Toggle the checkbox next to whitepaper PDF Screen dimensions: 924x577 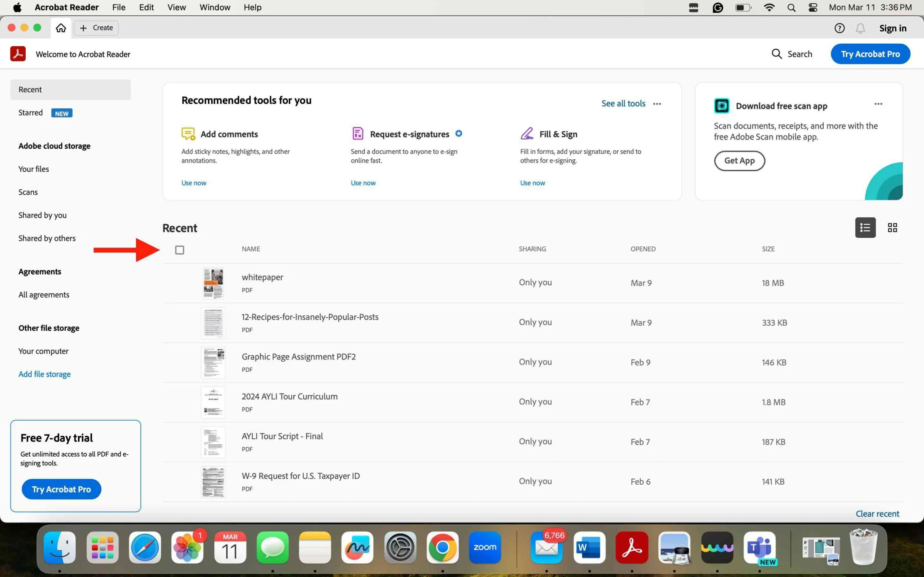(180, 282)
